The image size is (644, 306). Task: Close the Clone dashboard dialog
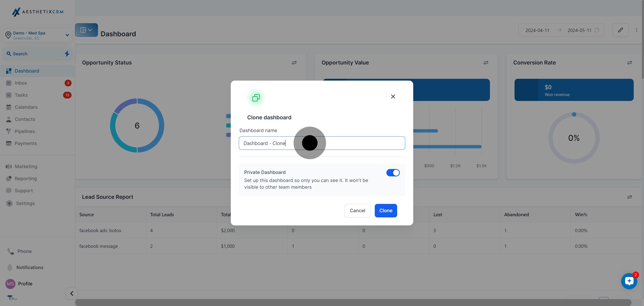pyautogui.click(x=393, y=96)
